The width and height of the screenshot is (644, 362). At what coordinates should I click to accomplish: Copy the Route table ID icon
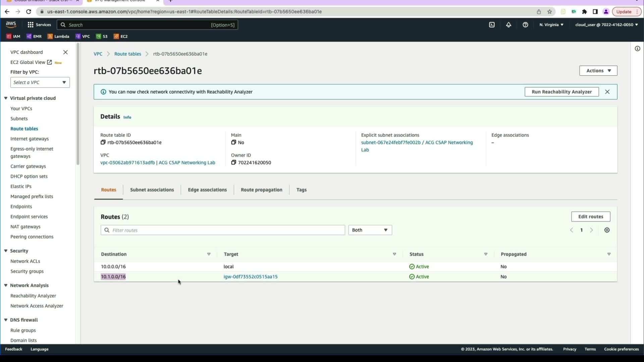click(x=103, y=142)
